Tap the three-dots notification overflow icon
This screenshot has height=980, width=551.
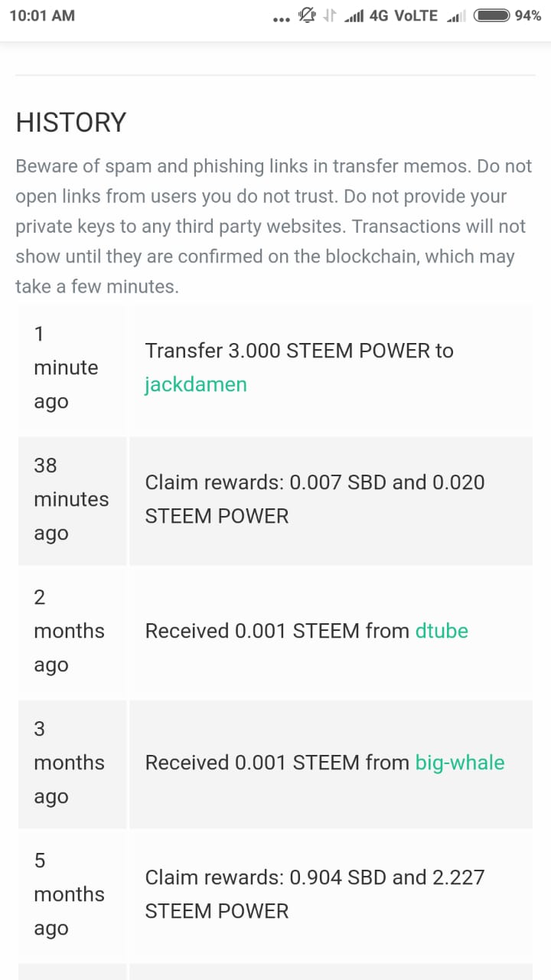(x=281, y=18)
